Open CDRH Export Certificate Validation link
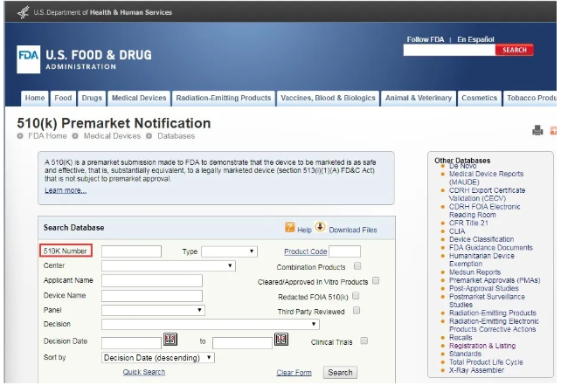 [487, 195]
